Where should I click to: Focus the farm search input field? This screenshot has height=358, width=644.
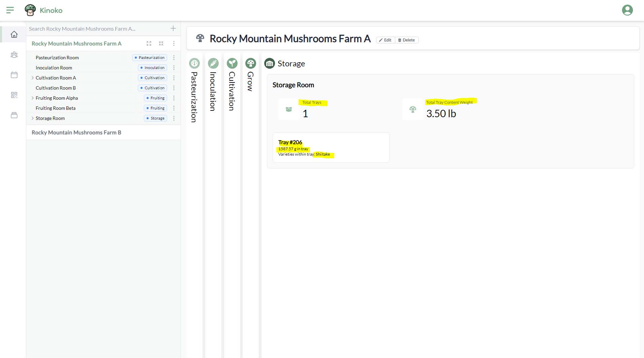(x=98, y=29)
